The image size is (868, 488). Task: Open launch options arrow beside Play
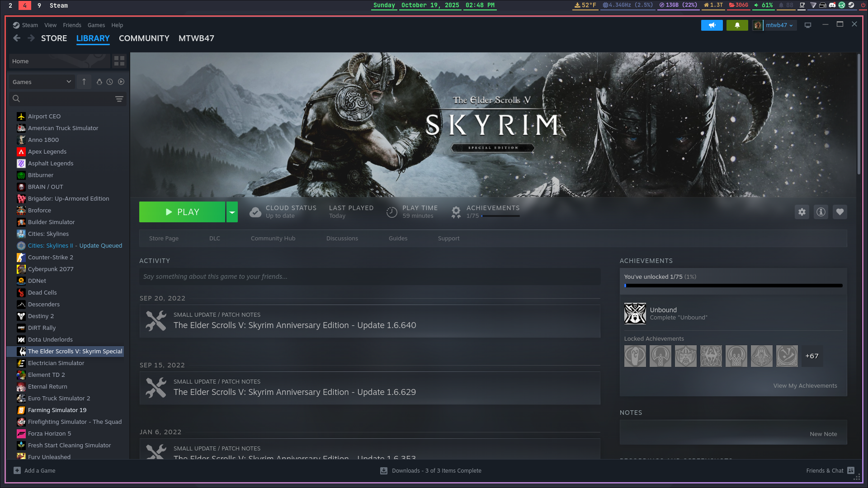[x=232, y=212]
